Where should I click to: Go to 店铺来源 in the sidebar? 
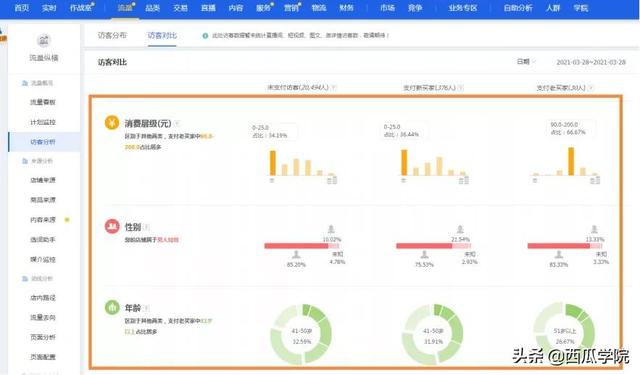click(43, 180)
